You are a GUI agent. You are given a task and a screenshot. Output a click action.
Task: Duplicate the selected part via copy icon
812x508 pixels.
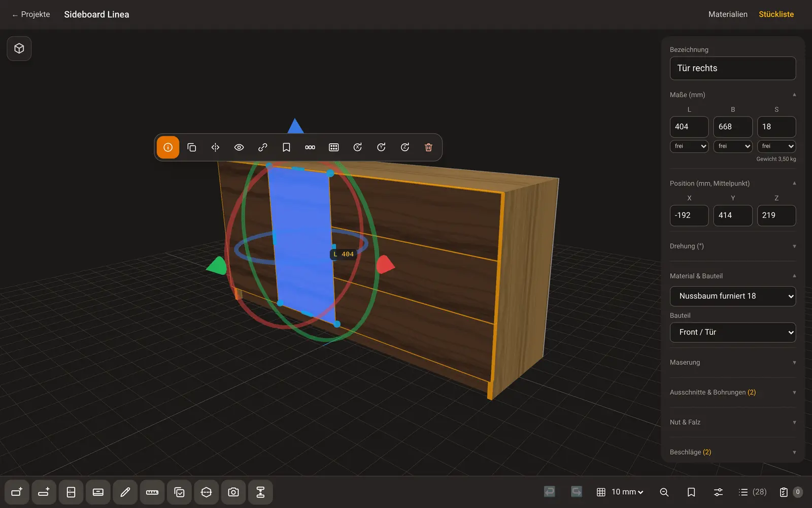coord(192,147)
